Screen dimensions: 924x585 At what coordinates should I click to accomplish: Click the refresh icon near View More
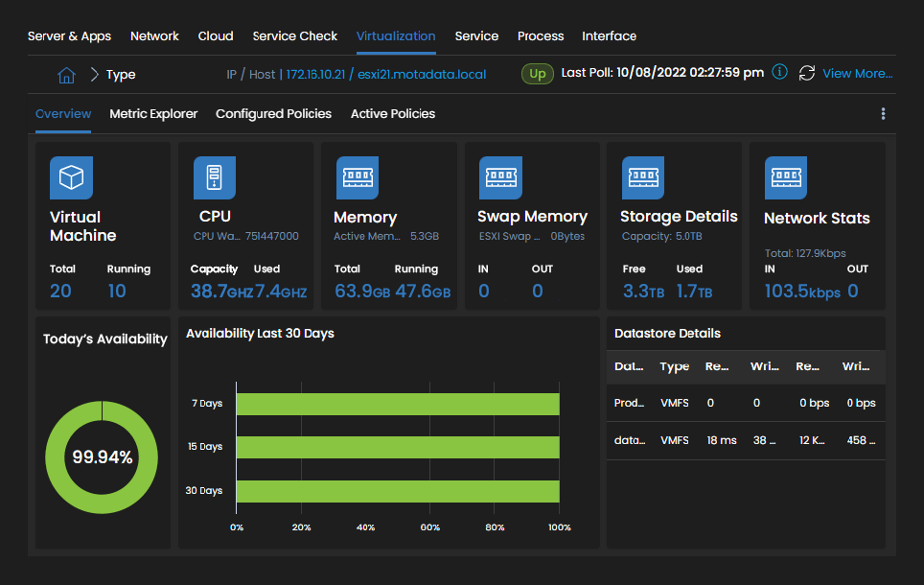[807, 73]
